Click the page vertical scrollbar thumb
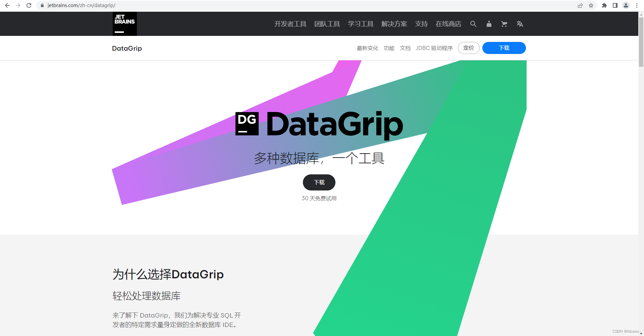644x336 pixels. coord(641,42)
